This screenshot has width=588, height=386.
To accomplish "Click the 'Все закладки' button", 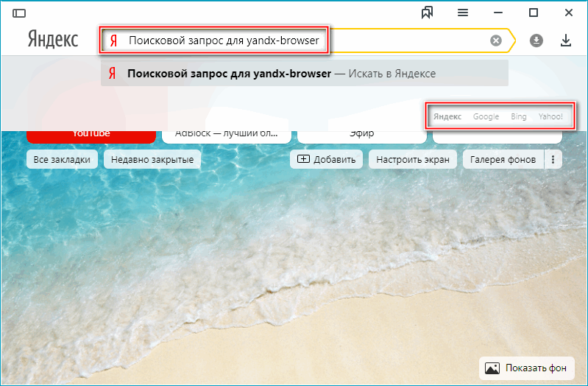I will (x=62, y=159).
